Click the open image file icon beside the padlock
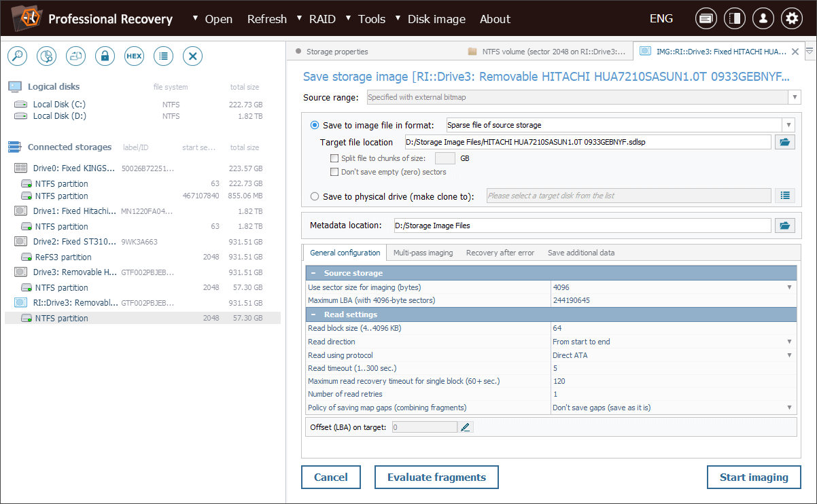The height and width of the screenshot is (504, 817). (75, 56)
